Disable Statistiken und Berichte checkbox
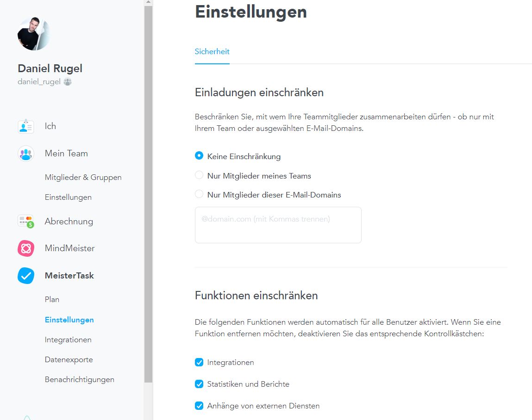 [199, 384]
